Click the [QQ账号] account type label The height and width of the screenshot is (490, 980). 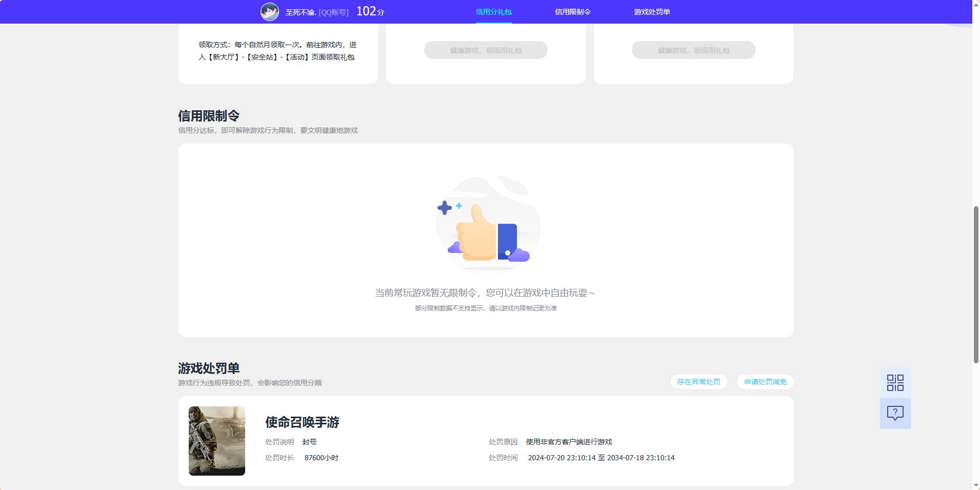(333, 12)
